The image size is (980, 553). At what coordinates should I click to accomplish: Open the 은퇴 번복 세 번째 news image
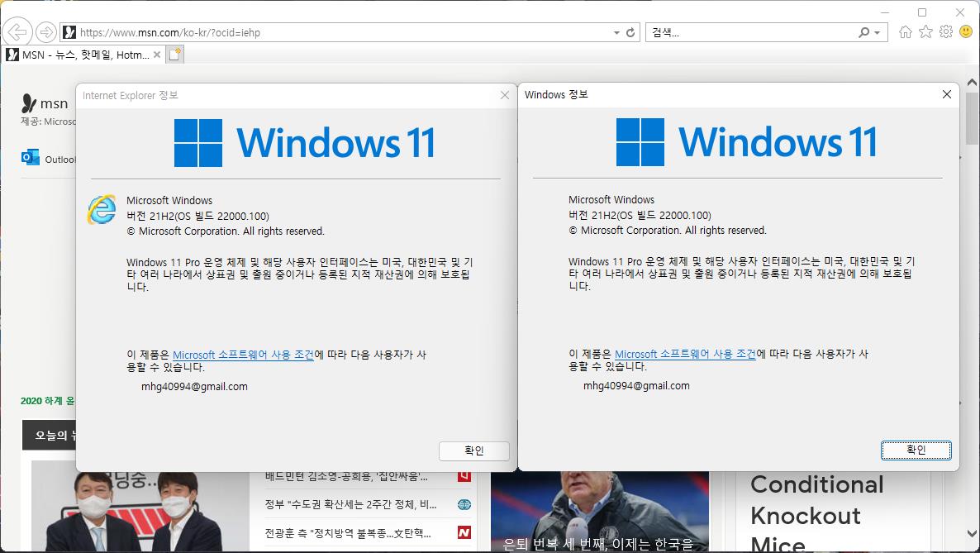click(599, 512)
